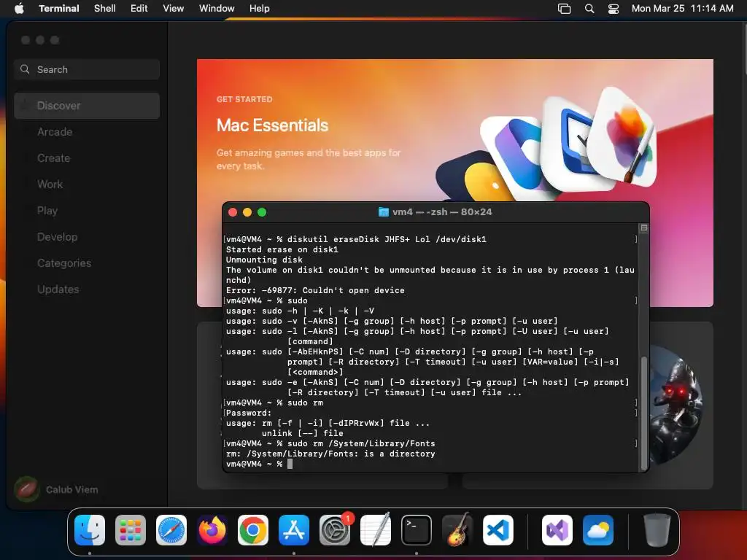Zoom the Terminal window with green button

point(262,212)
